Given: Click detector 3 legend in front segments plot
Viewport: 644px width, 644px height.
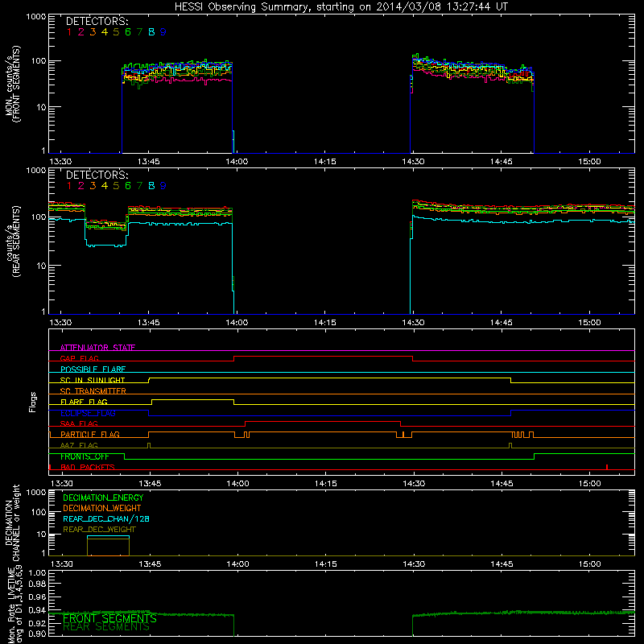Looking at the screenshot, I should coord(93,32).
